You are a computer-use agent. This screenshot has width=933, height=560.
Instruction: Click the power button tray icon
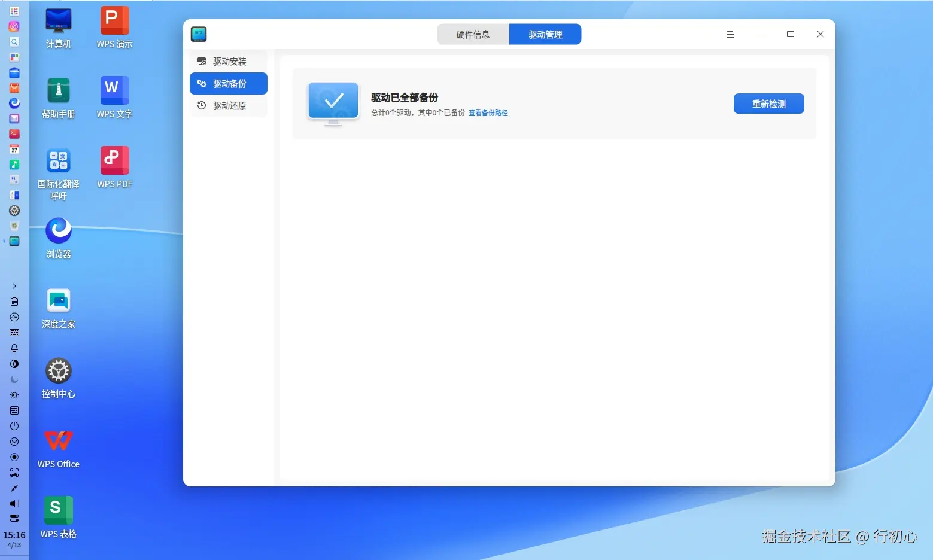click(14, 426)
